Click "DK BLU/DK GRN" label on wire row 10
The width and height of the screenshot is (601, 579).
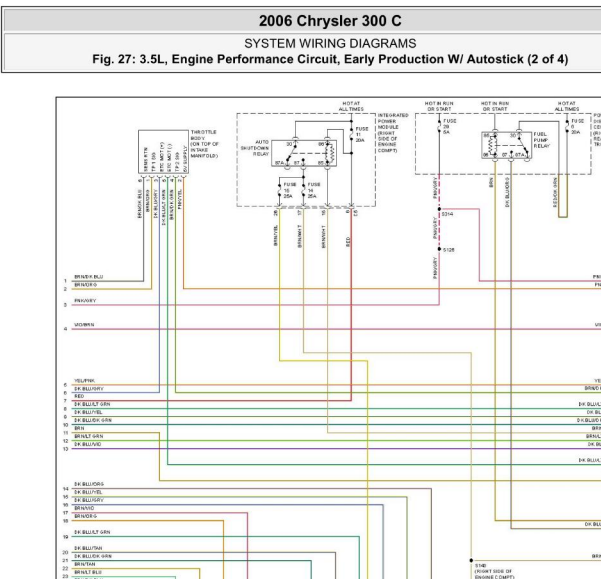tap(93, 420)
